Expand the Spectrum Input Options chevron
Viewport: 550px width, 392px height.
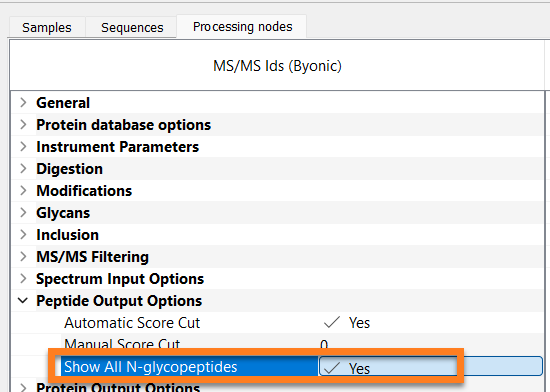click(23, 279)
